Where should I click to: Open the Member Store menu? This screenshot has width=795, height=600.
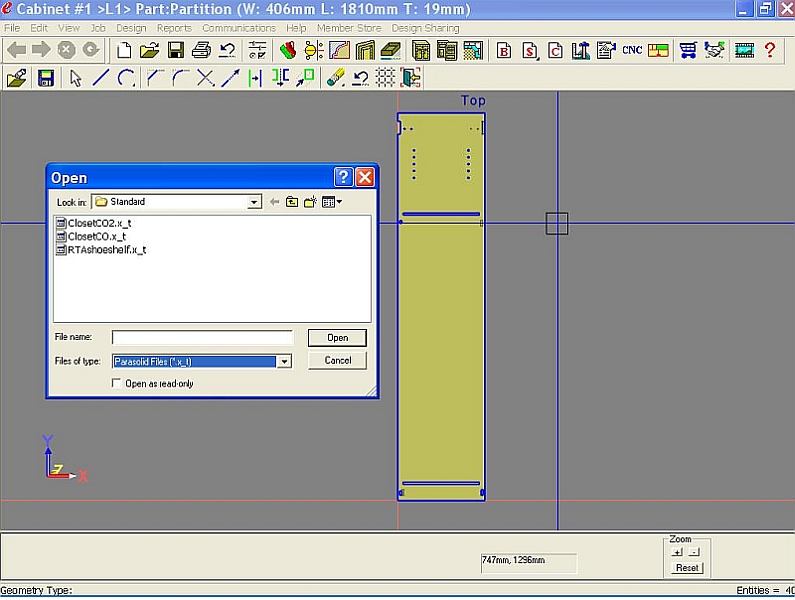pos(349,28)
